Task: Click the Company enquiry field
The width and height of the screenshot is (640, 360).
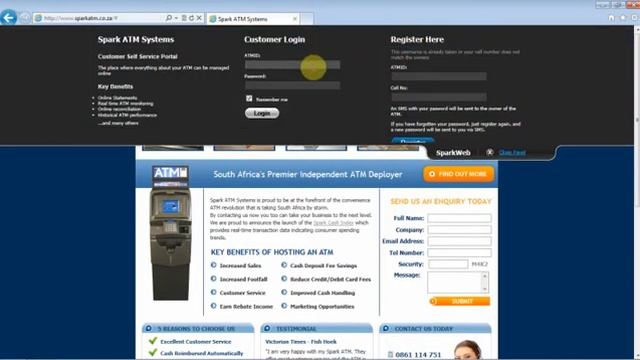Action: 459,230
